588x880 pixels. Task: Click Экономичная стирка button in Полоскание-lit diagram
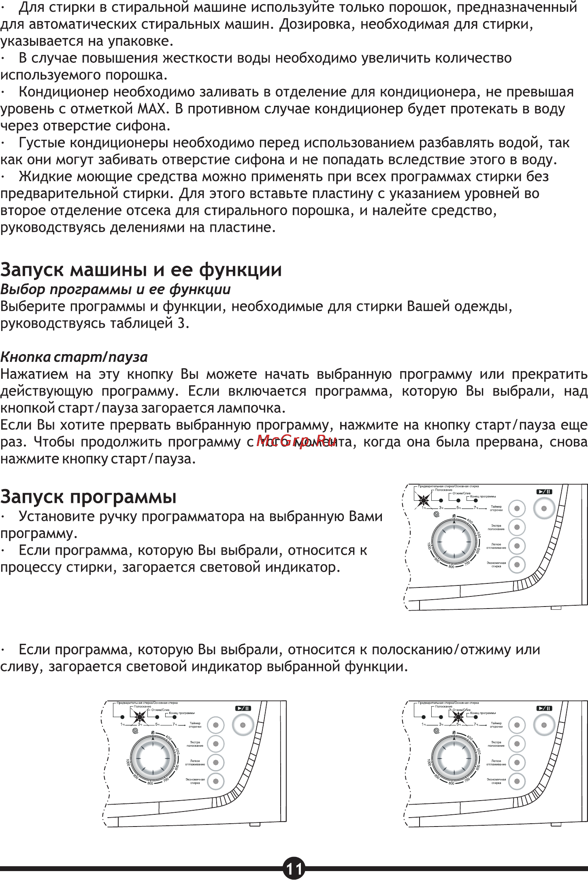point(215,781)
